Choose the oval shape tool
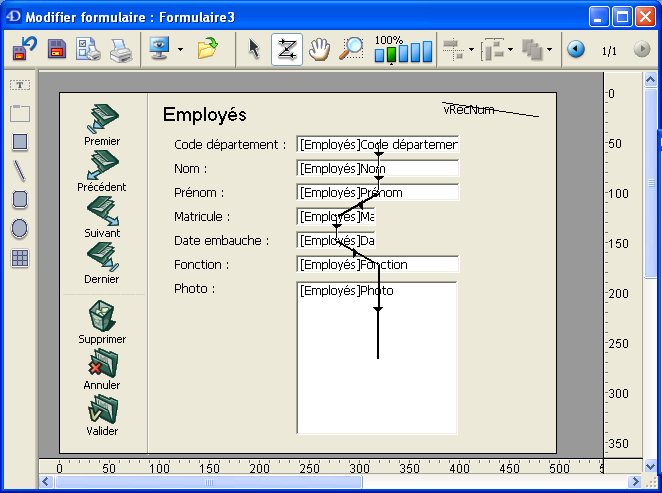662x493 pixels. 20,229
